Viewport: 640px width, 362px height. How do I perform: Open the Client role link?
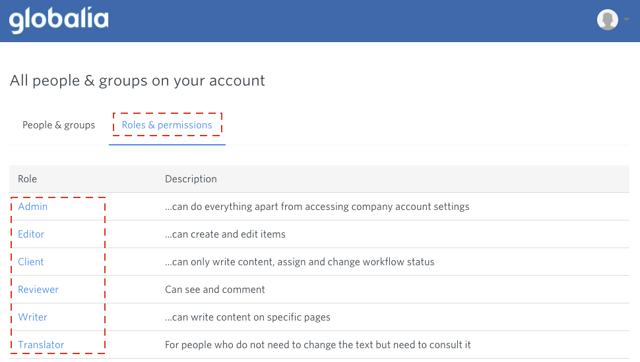coord(31,262)
